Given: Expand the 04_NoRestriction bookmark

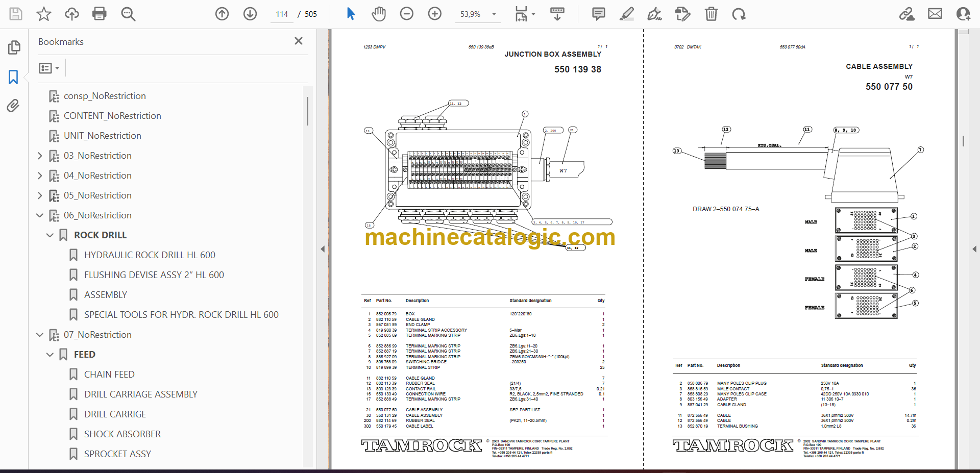Looking at the screenshot, I should point(40,176).
